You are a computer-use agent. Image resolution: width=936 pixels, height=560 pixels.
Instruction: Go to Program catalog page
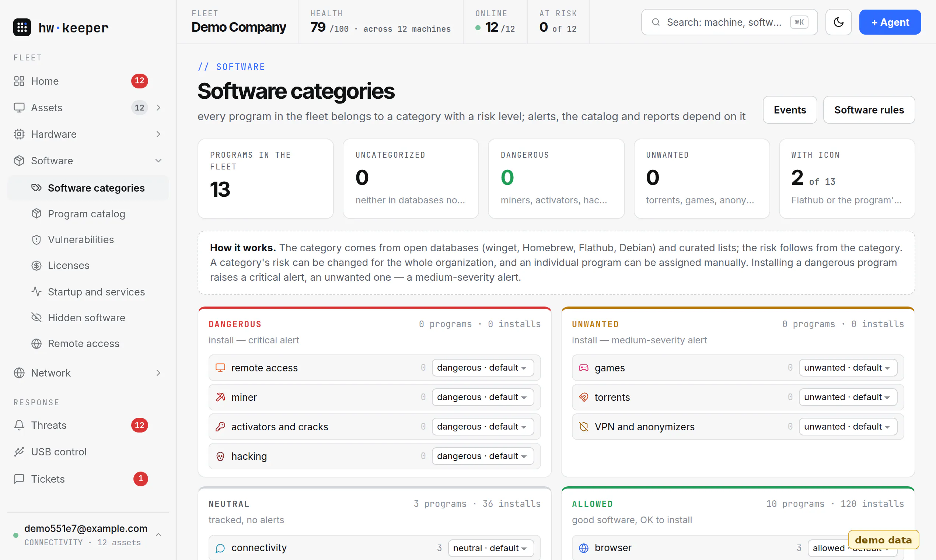(88, 214)
